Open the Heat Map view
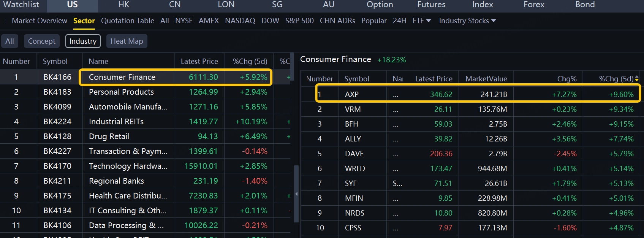The height and width of the screenshot is (238, 644). coord(127,41)
